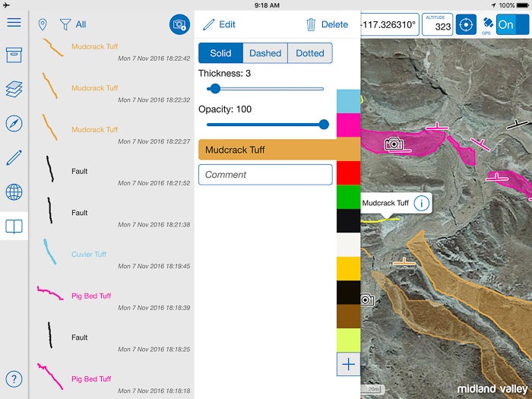Screen dimensions: 532x399
Task: Open the notebook book icon
Action: (14, 226)
